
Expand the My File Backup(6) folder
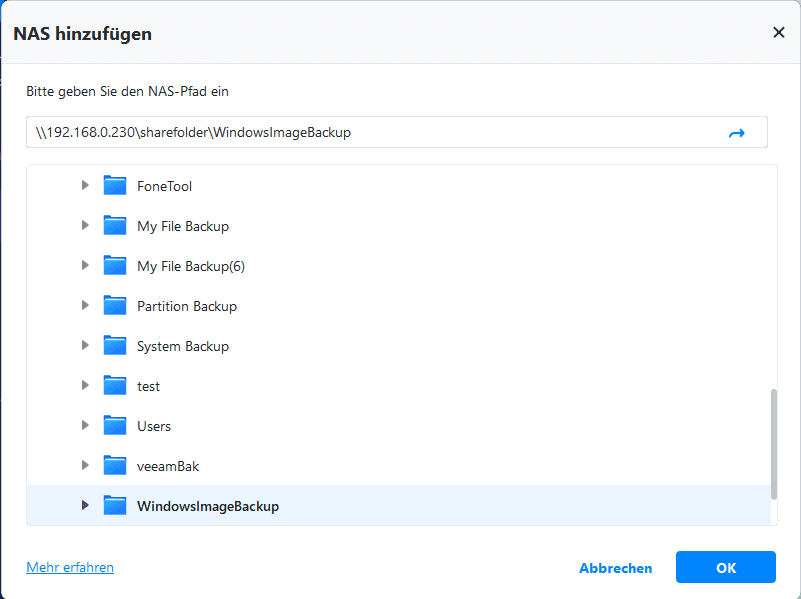click(x=85, y=265)
